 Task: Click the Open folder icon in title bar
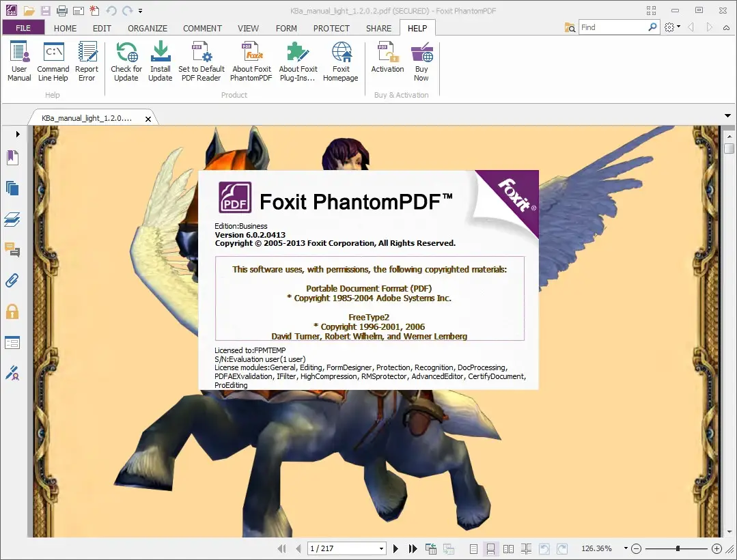(29, 10)
